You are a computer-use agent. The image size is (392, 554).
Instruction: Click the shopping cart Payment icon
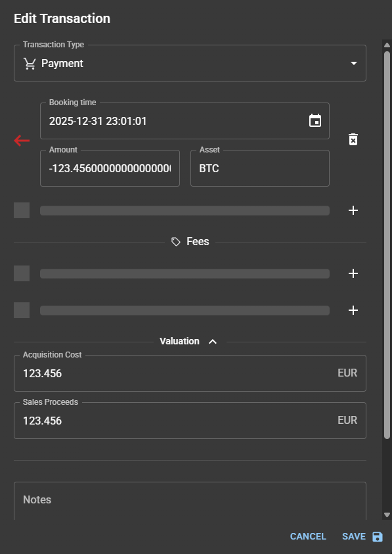[30, 64]
